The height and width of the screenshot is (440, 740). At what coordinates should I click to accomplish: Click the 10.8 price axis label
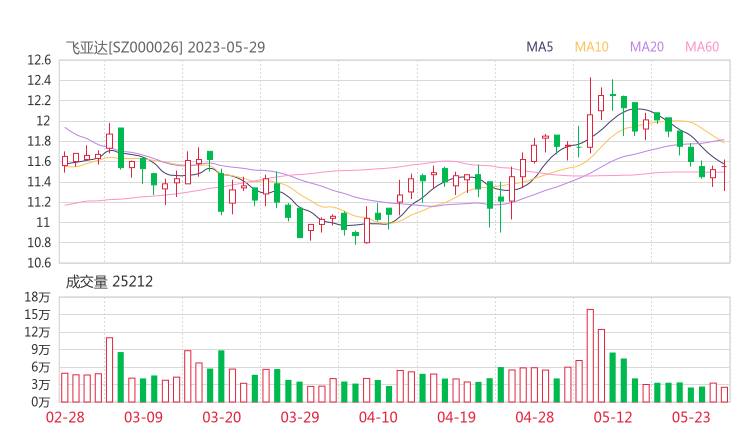pyautogui.click(x=39, y=243)
